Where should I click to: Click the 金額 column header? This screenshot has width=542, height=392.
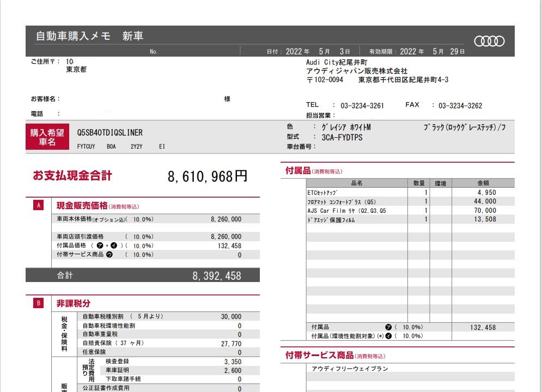pos(483,183)
